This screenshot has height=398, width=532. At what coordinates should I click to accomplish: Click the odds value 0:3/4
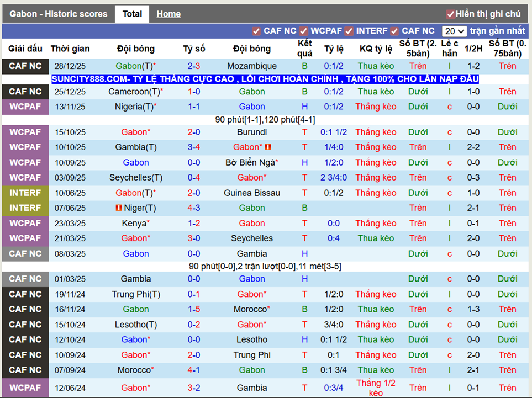tap(334, 388)
